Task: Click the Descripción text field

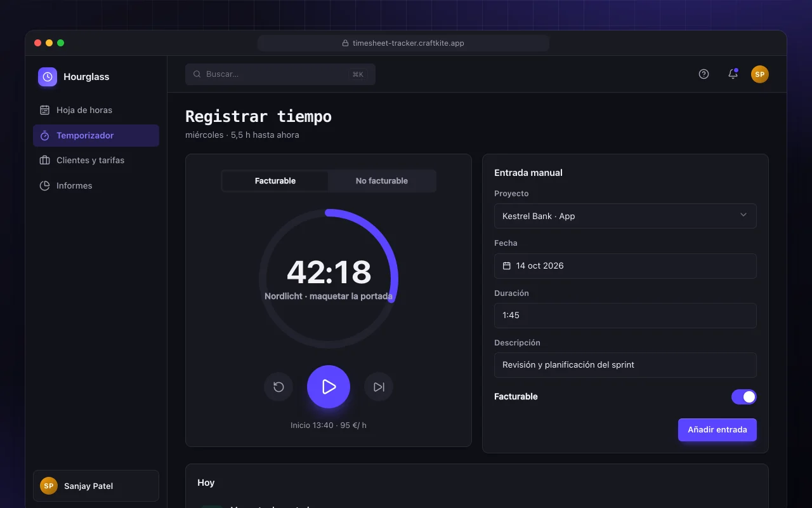Action: click(x=625, y=365)
